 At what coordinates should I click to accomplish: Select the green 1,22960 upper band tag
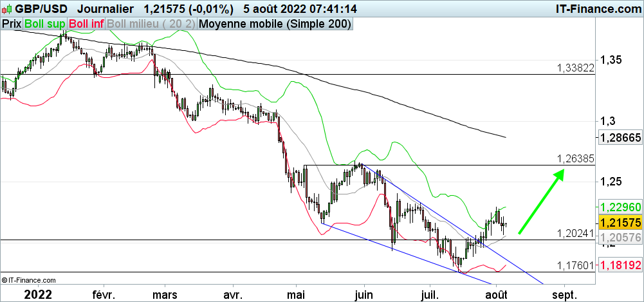coord(619,207)
